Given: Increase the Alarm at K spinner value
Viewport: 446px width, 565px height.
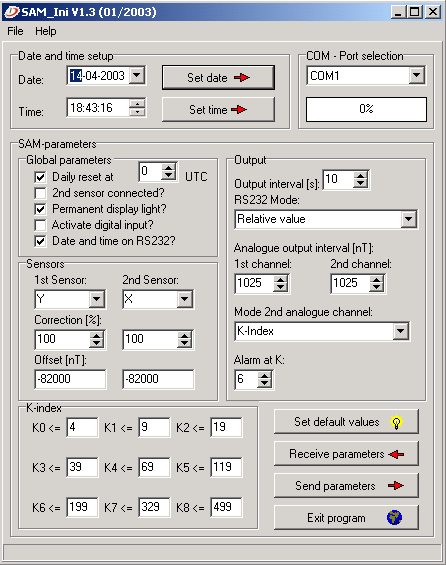Looking at the screenshot, I should (265, 375).
